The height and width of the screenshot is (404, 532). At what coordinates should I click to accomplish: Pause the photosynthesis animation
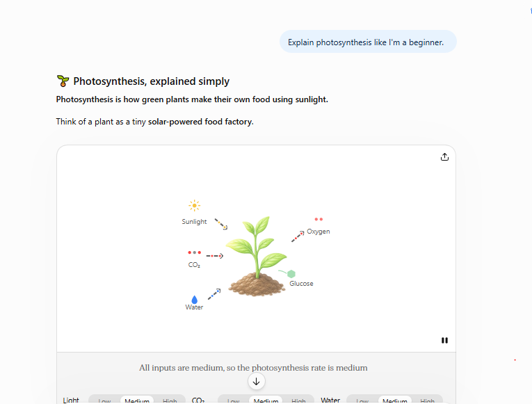(444, 340)
